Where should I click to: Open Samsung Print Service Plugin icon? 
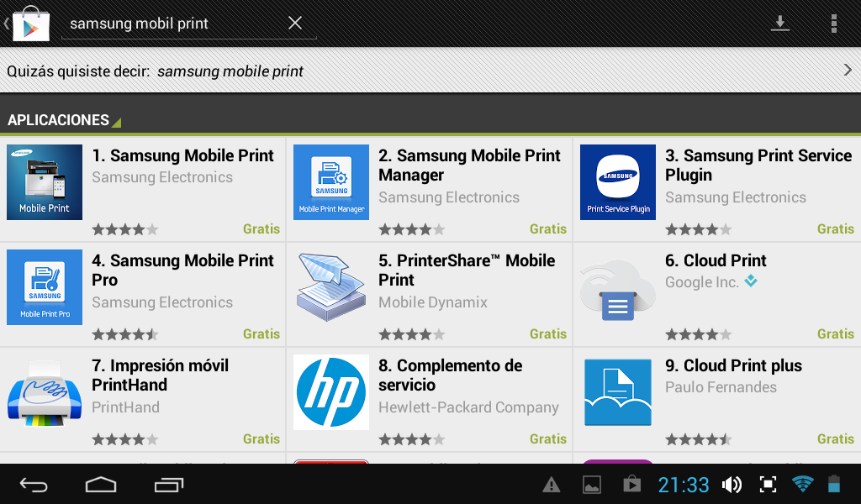click(x=618, y=182)
